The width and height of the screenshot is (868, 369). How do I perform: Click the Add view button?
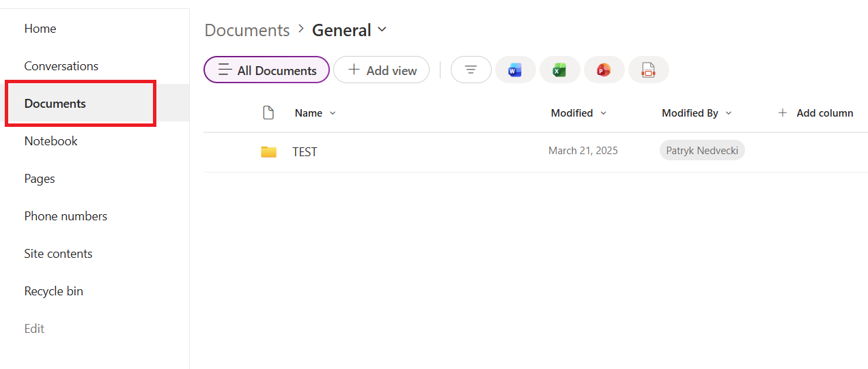(x=381, y=70)
